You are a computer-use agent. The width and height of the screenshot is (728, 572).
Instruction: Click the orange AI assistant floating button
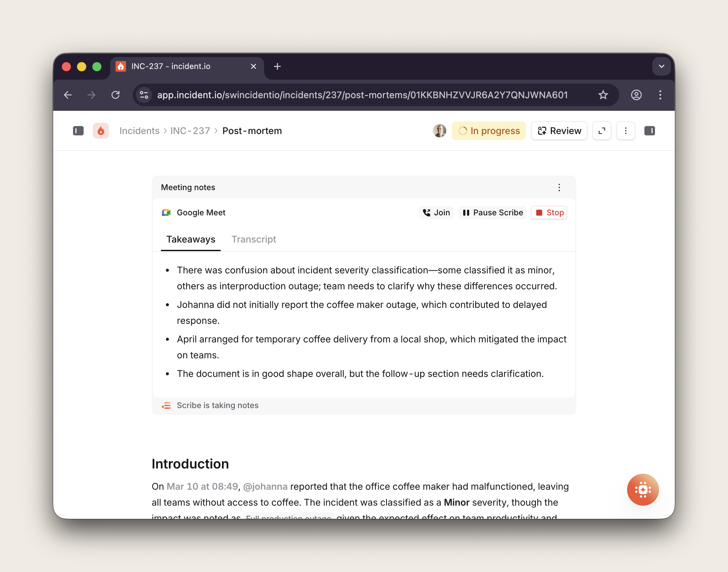(643, 490)
